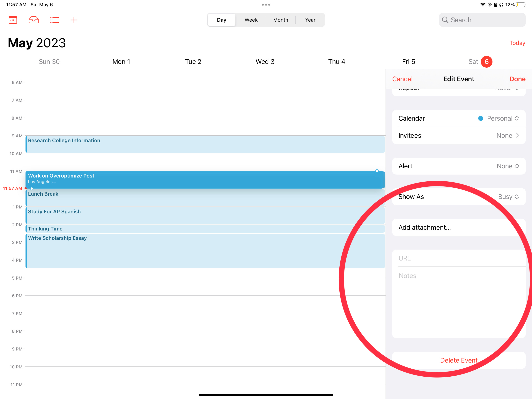Open Write Scholarship Essay event

[x=205, y=251]
